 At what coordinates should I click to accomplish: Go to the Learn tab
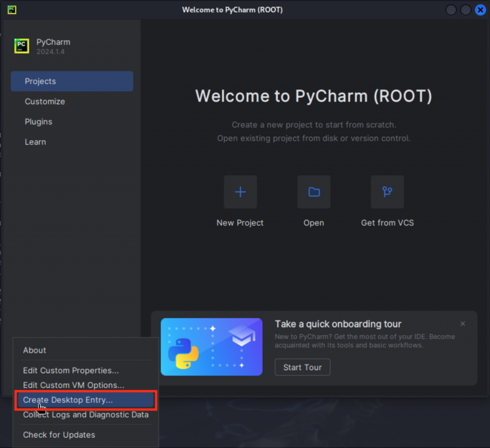72,142
